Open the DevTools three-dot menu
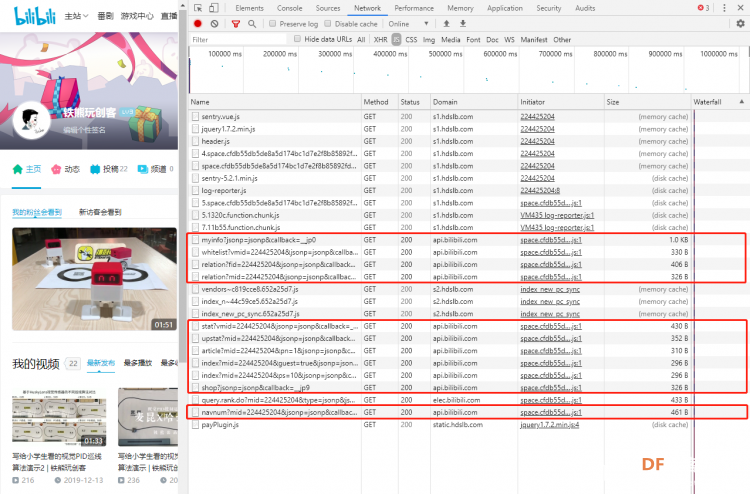 (724, 8)
